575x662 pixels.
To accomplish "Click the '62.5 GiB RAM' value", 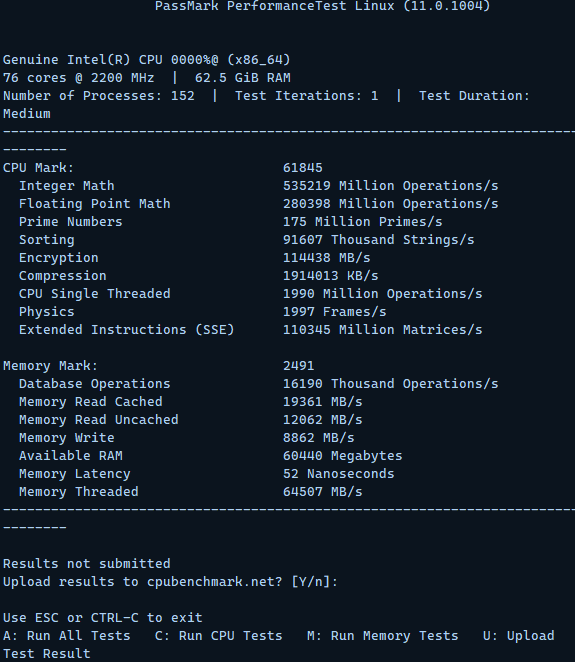I will 242,78.
